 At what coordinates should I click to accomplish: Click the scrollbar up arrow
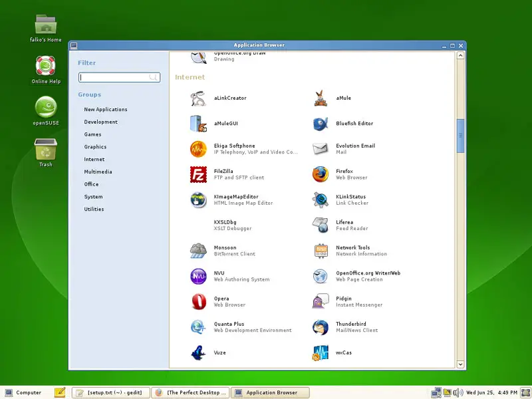tap(460, 55)
